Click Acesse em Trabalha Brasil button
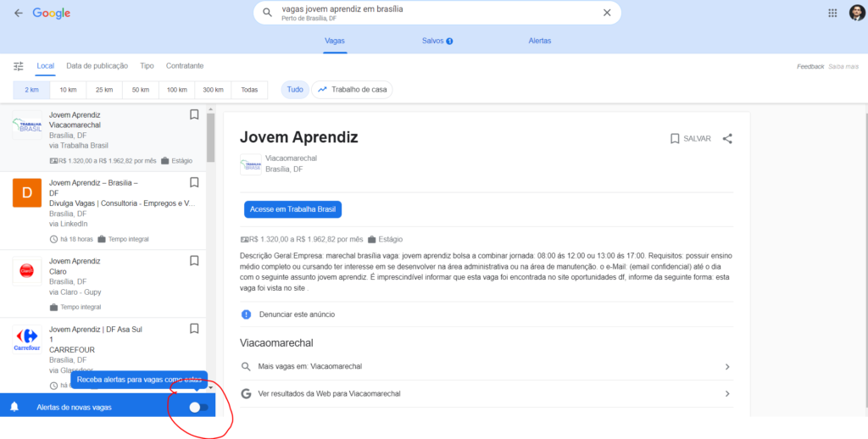Viewport: 868px width, 439px height. click(x=292, y=210)
